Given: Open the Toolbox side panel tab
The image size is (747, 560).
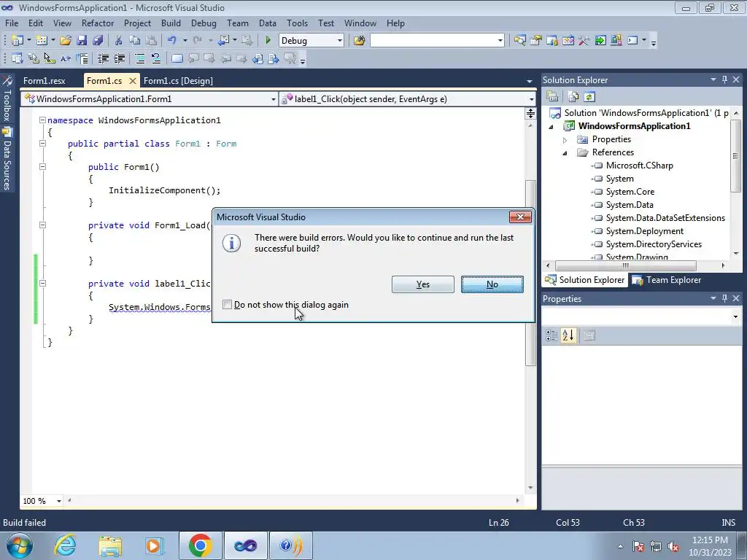Looking at the screenshot, I should (7, 98).
